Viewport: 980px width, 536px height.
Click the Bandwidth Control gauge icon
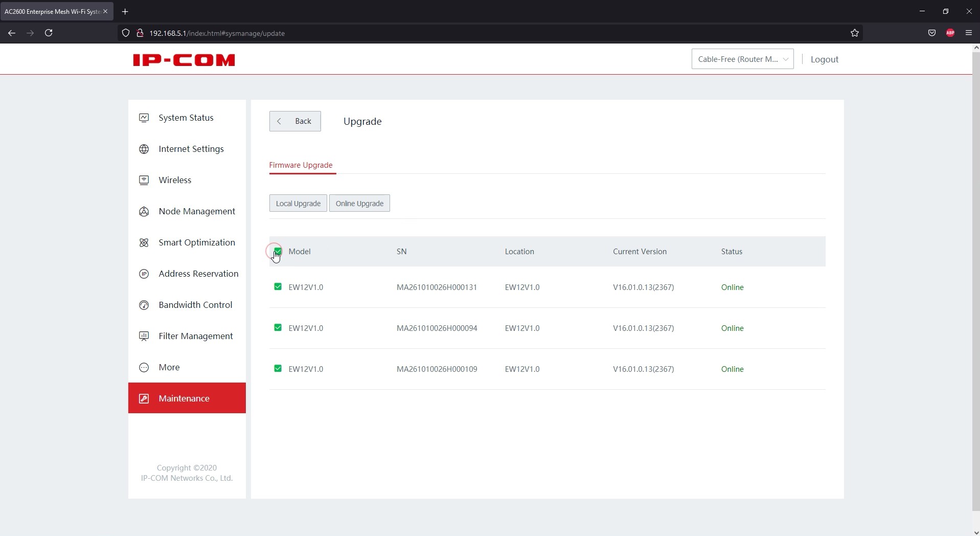144,305
